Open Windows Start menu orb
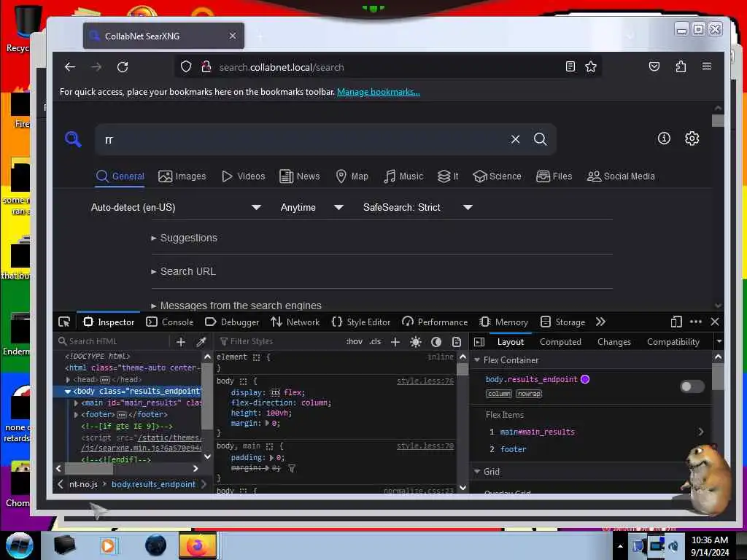Image resolution: width=747 pixels, height=560 pixels. (x=20, y=545)
